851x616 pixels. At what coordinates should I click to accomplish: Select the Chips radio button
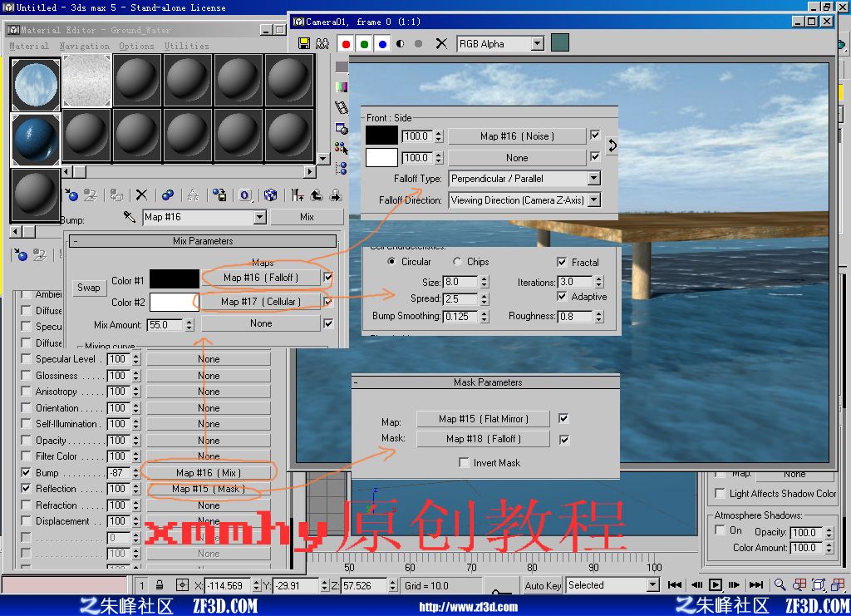coord(457,262)
